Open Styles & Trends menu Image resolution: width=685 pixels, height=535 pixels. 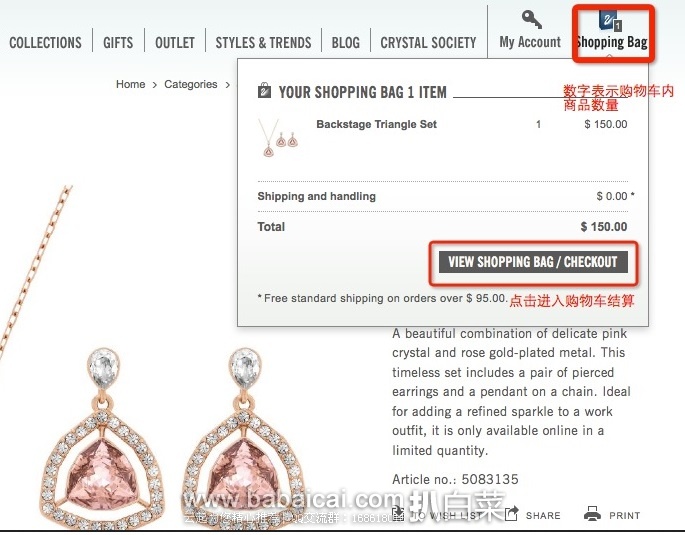pyautogui.click(x=263, y=43)
